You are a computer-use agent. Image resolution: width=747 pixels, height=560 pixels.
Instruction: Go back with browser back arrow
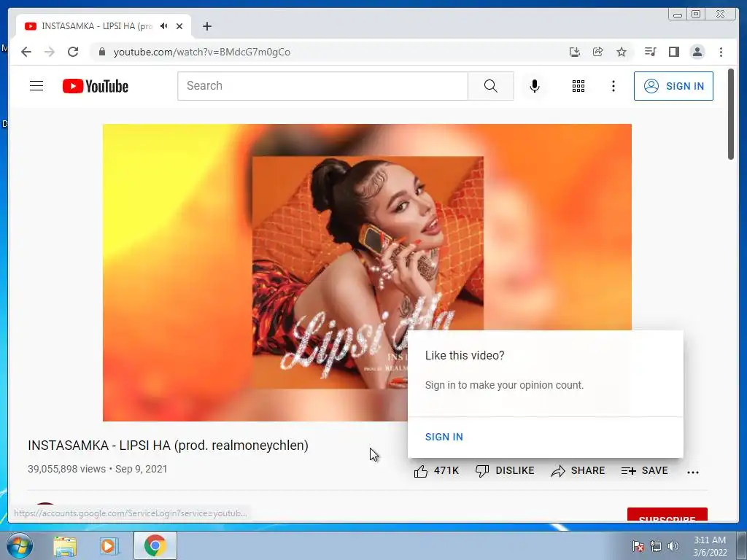[x=26, y=52]
